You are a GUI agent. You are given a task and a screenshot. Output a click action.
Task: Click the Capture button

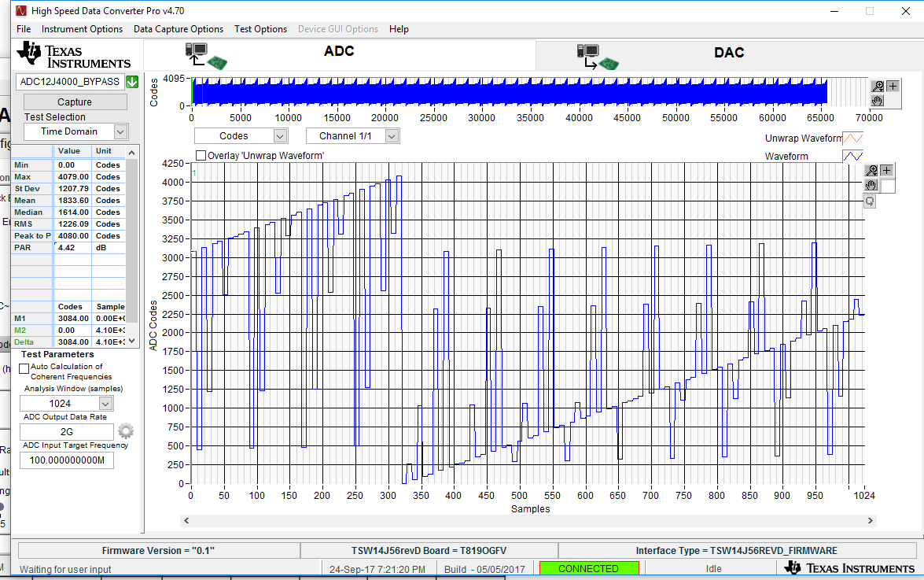(74, 102)
